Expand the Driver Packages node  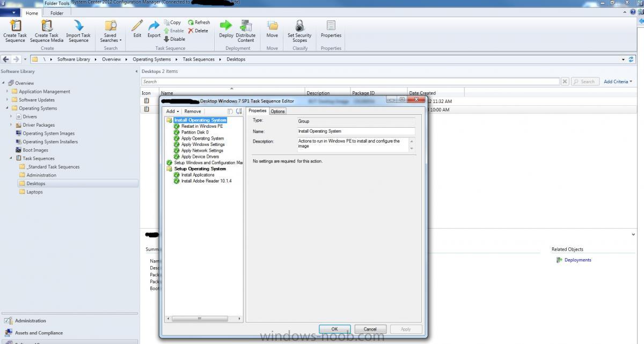pyautogui.click(x=11, y=125)
